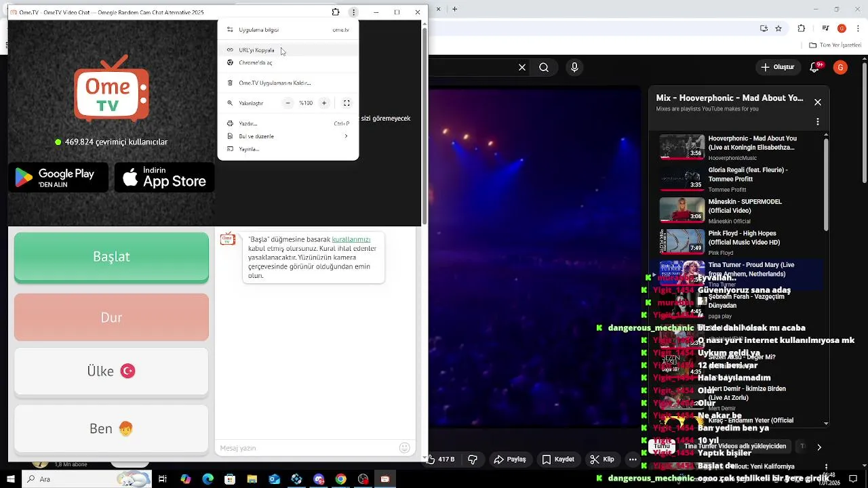868x488 pixels.
Task: Open File Explorer from the taskbar
Action: [252, 479]
